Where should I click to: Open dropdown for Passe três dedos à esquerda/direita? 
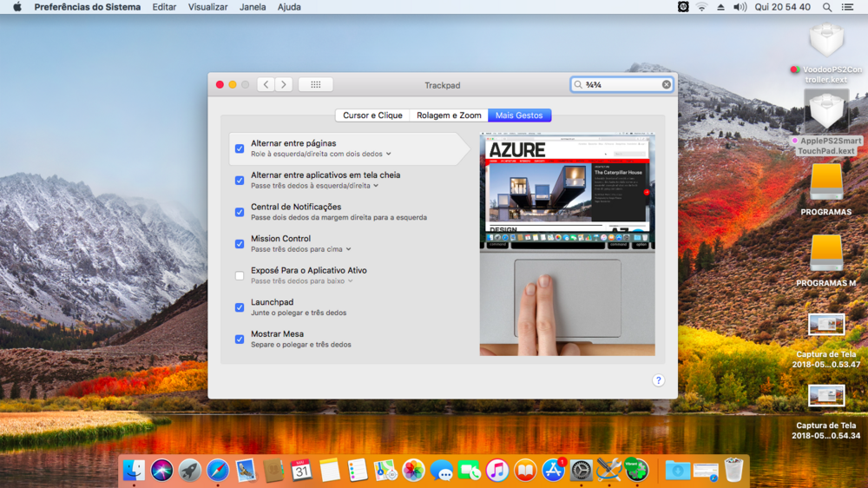pyautogui.click(x=376, y=186)
